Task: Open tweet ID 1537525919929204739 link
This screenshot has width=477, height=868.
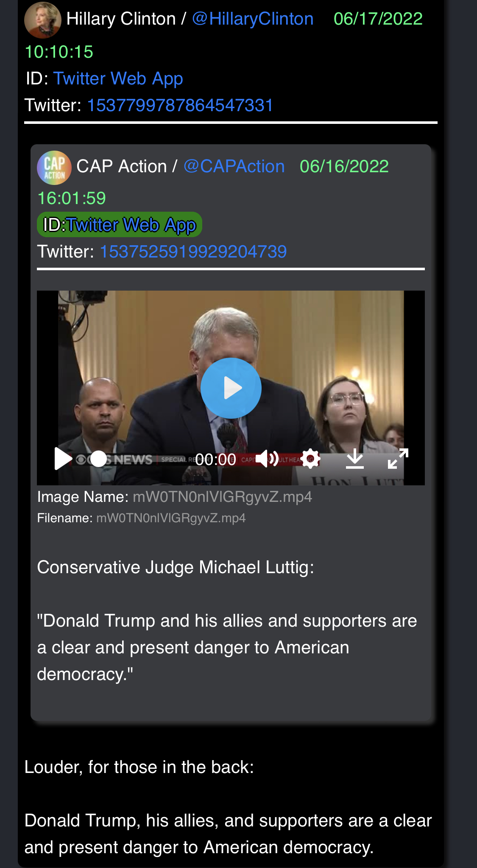Action: coord(193,252)
